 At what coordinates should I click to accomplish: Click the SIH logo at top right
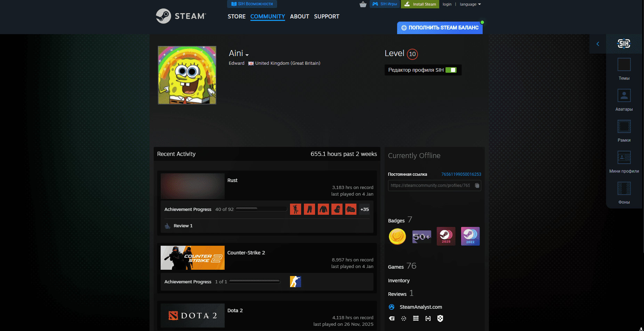click(623, 44)
